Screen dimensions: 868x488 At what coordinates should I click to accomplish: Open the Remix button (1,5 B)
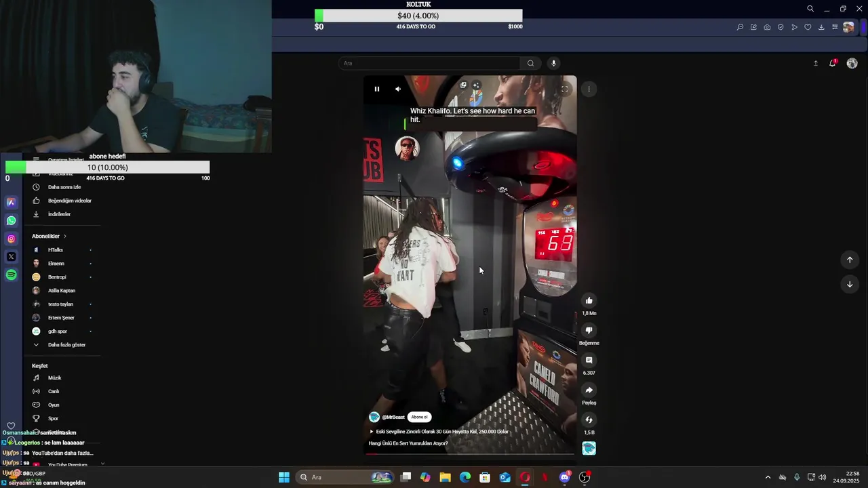[589, 420]
